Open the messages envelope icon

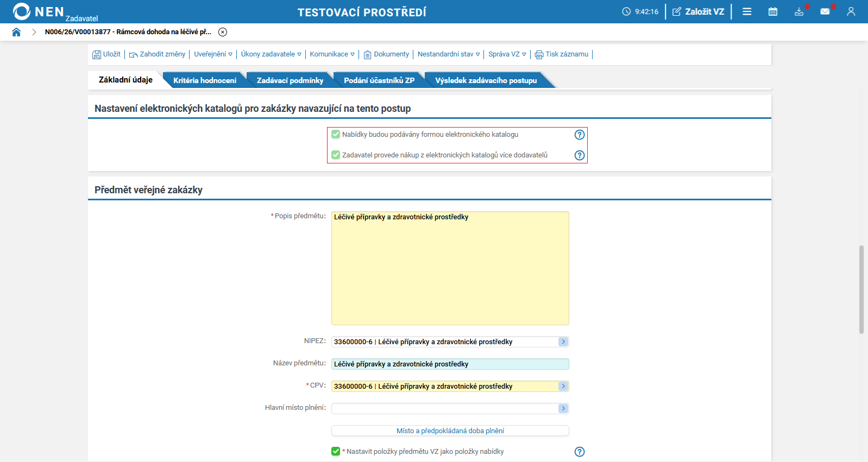click(825, 11)
